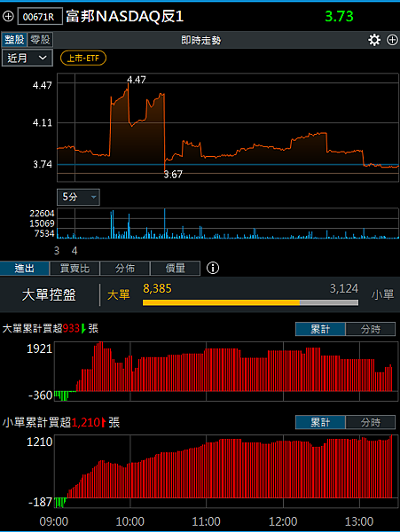Screen dimensions: 400x532
Task: Click the date label 4 under the volume chart
Action: (75, 251)
